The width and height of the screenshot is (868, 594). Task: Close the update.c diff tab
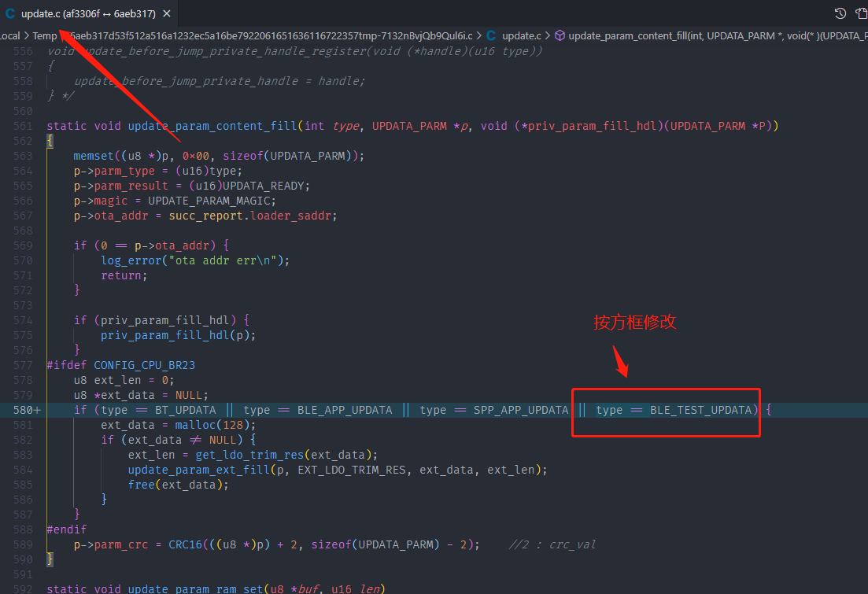click(167, 13)
